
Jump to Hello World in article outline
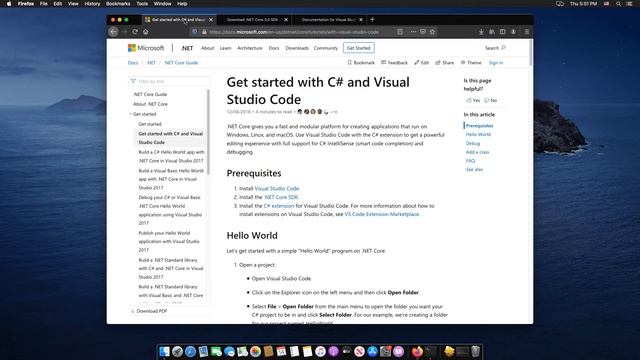point(478,134)
